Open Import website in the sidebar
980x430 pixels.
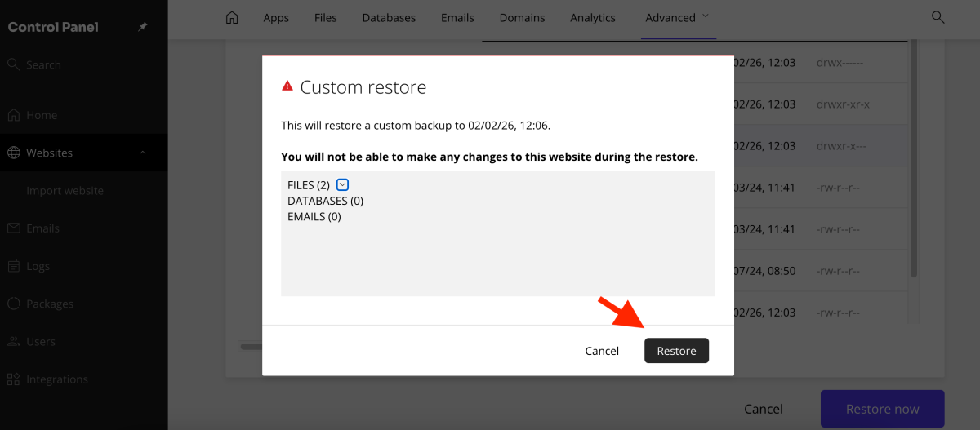click(65, 191)
